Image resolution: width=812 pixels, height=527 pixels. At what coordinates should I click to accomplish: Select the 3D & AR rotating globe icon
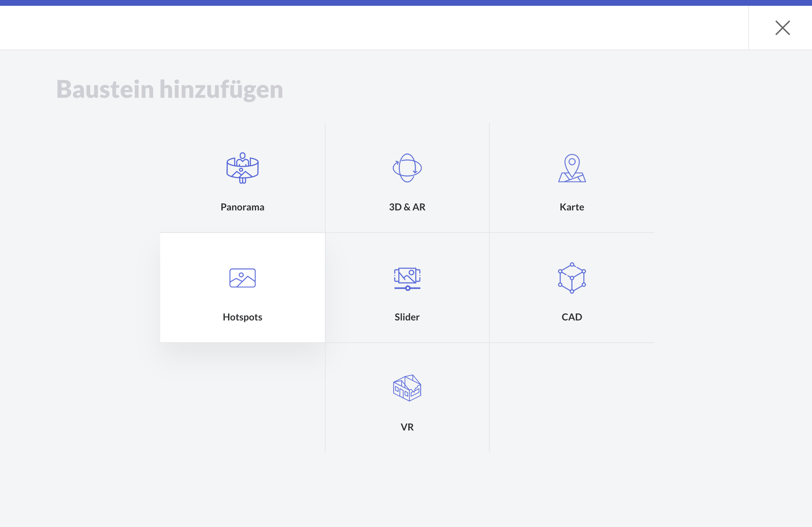click(407, 168)
